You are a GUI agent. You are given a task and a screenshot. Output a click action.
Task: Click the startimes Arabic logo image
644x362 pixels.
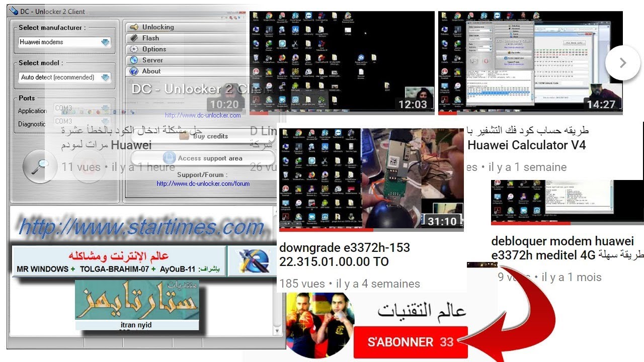pyautogui.click(x=137, y=300)
